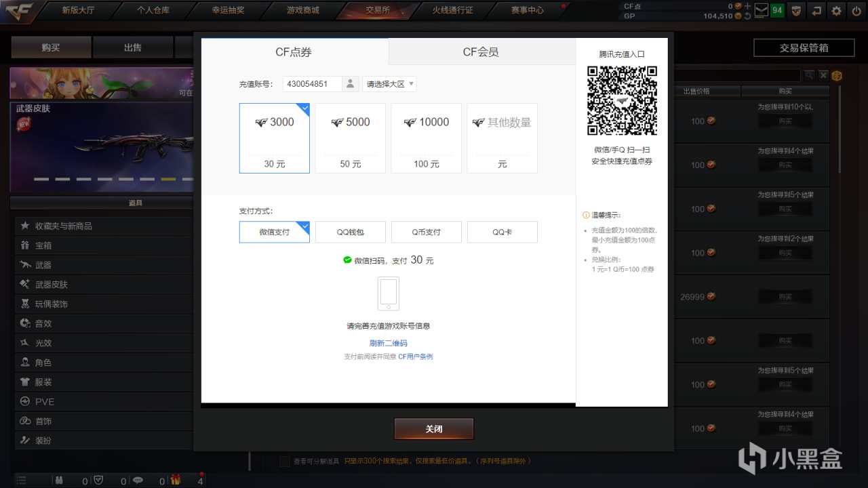Select the 10000 CF points package
The height and width of the screenshot is (488, 868).
click(x=427, y=138)
